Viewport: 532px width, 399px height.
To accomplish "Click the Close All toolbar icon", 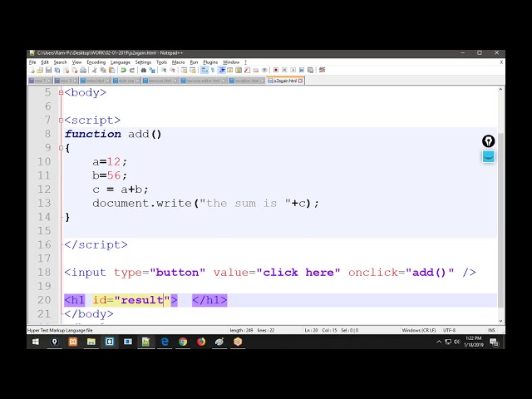I will [x=75, y=70].
